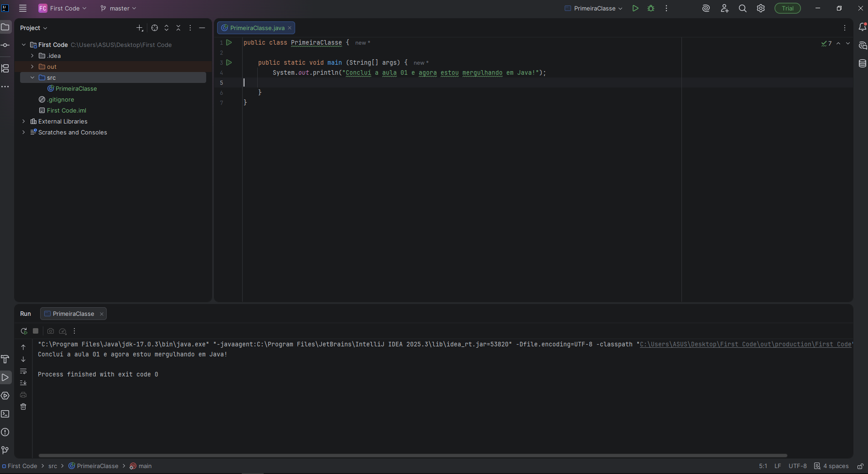Expand the .idea folder
The image size is (868, 474).
(32, 56)
